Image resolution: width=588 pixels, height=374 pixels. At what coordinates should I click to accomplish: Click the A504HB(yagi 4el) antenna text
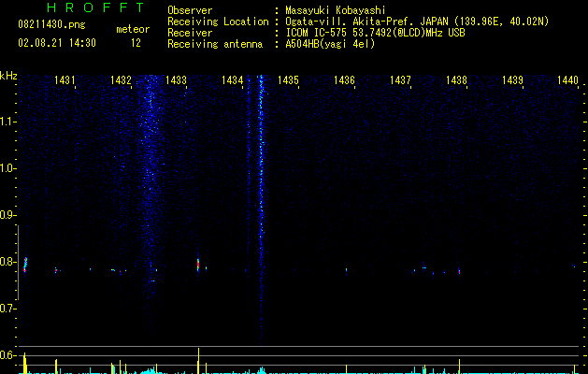pyautogui.click(x=330, y=44)
